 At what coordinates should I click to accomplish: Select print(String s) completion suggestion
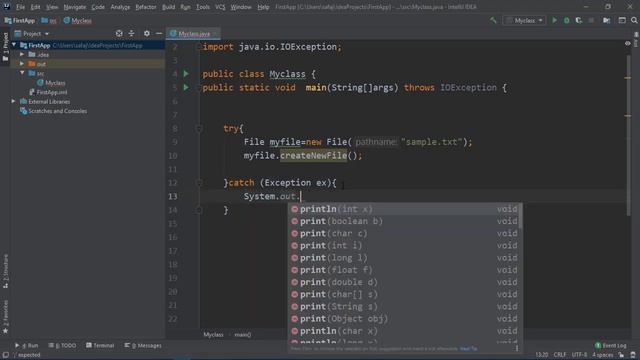pos(404,307)
